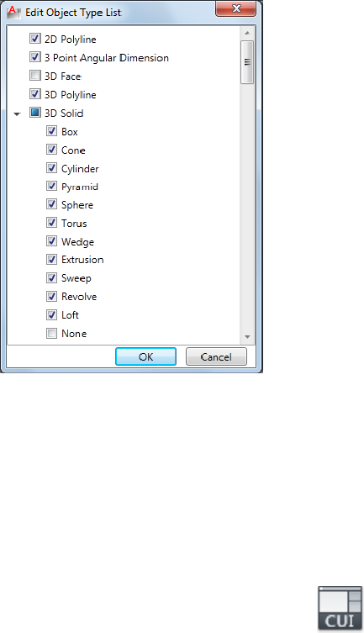Click the AutoCAD logo in title bar
This screenshot has height=633, width=364.
coord(13,13)
